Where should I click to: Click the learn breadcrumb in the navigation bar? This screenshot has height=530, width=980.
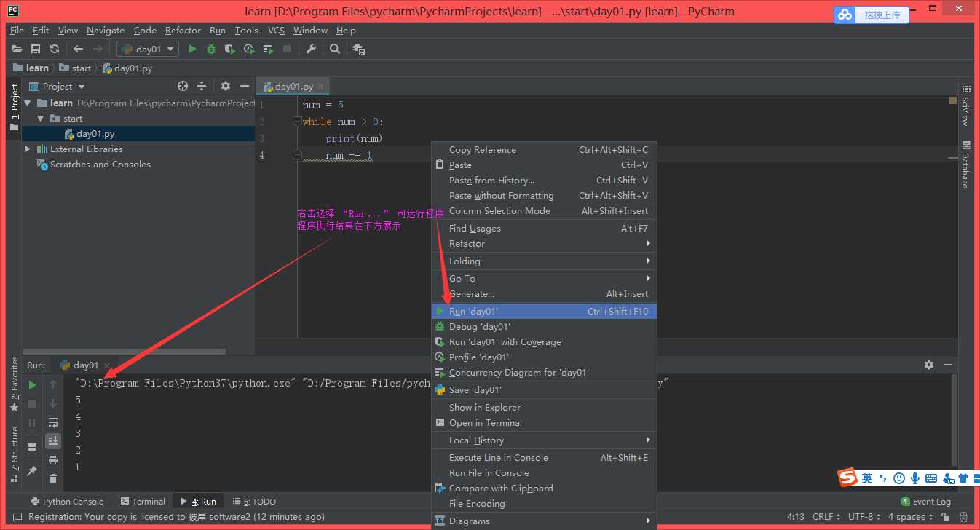click(x=31, y=68)
